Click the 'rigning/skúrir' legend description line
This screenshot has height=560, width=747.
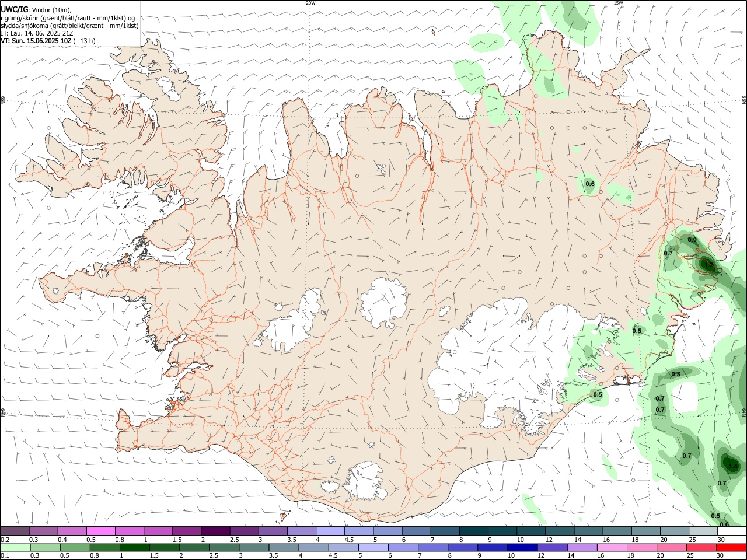(68, 18)
